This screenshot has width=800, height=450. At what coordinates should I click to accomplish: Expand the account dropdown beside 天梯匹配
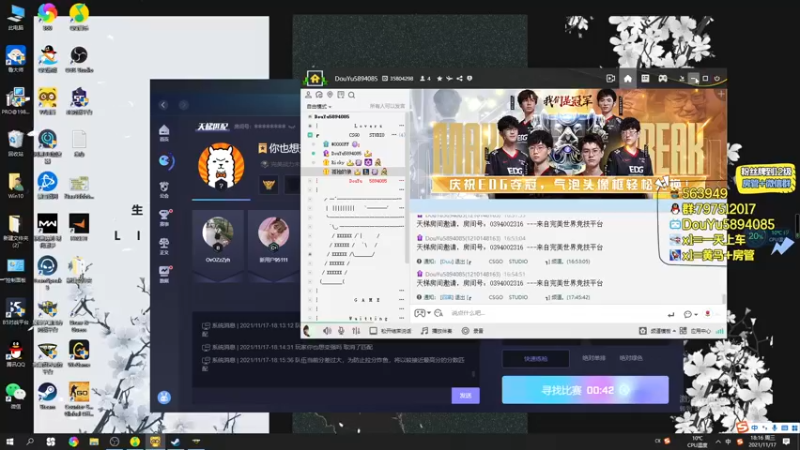coord(292,127)
